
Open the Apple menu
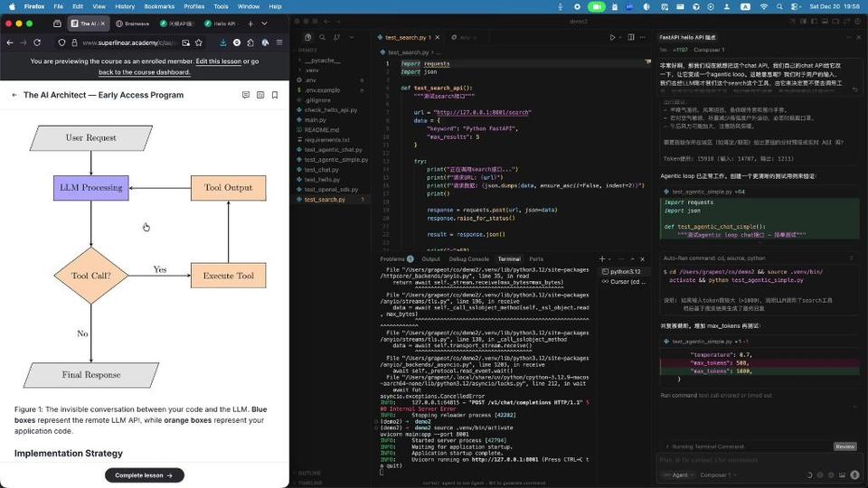(x=12, y=6)
